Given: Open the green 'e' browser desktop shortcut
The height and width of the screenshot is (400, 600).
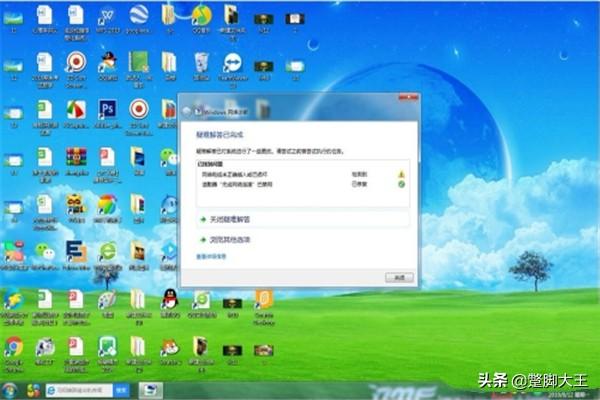Looking at the screenshot, I should click(108, 252).
